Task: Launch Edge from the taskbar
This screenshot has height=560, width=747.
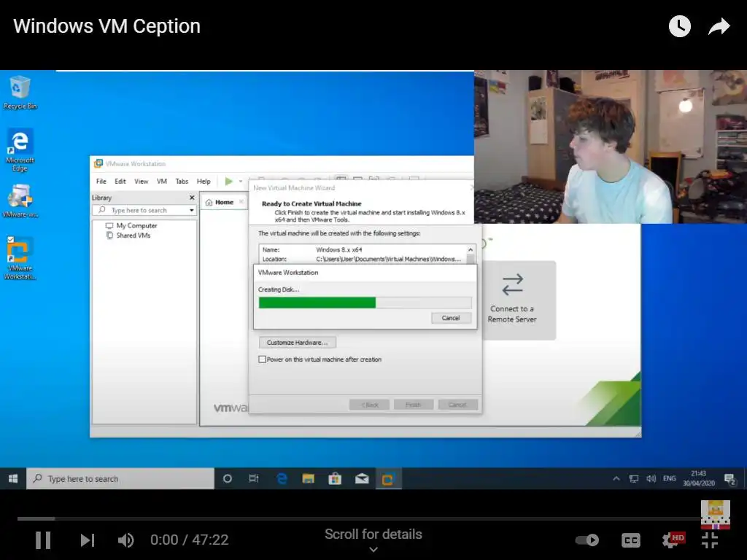Action: point(282,478)
